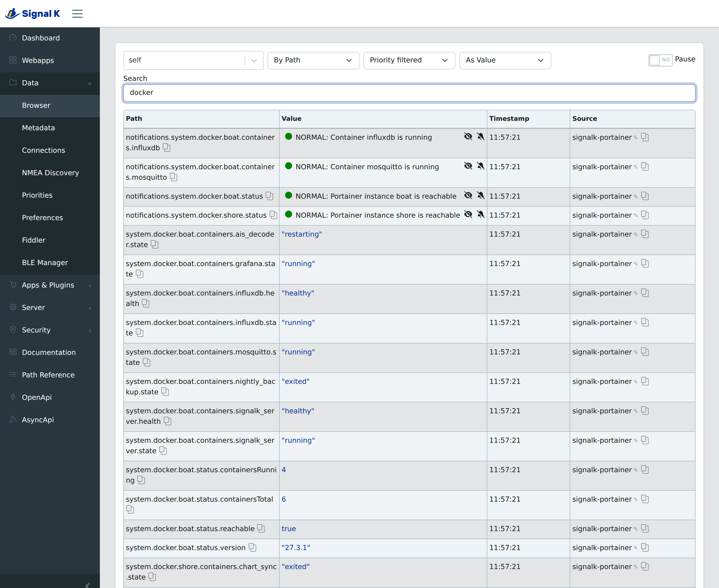
Task: Go to Metadata under Data
Action: [50, 128]
